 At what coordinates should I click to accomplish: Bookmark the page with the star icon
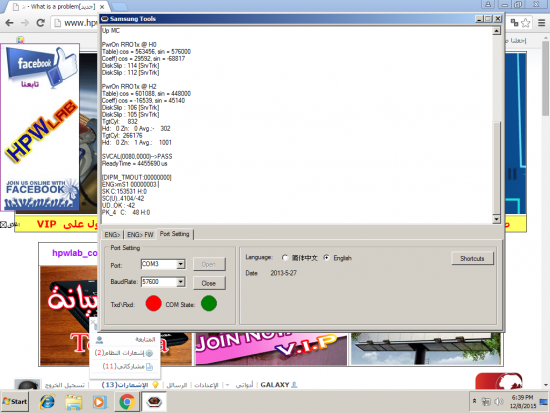[x=525, y=23]
